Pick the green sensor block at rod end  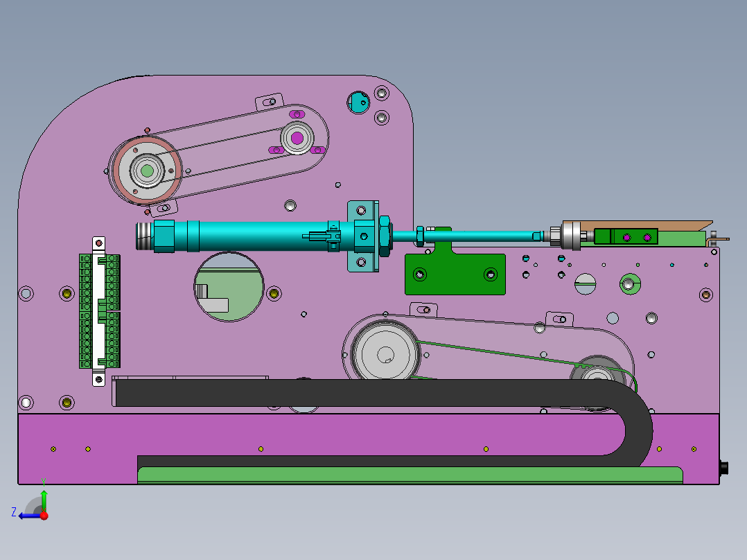(x=626, y=237)
